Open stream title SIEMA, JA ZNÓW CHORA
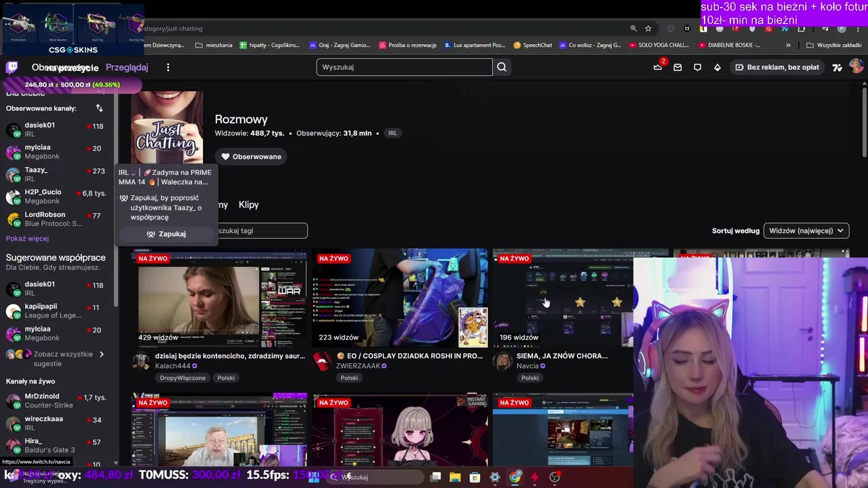This screenshot has width=868, height=488. click(562, 356)
